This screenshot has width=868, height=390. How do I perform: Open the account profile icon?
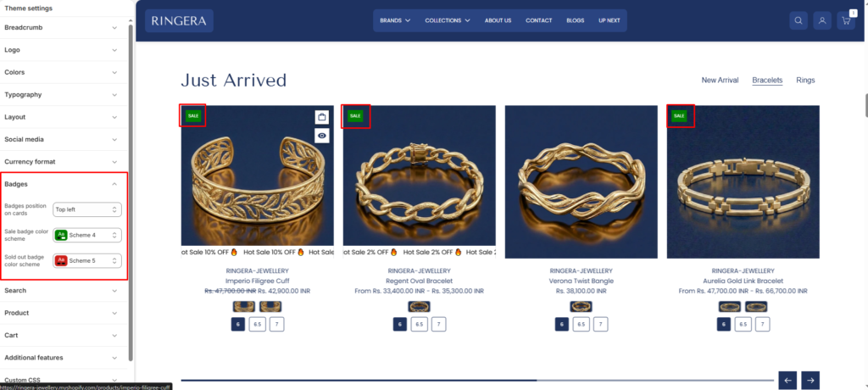[x=822, y=20]
